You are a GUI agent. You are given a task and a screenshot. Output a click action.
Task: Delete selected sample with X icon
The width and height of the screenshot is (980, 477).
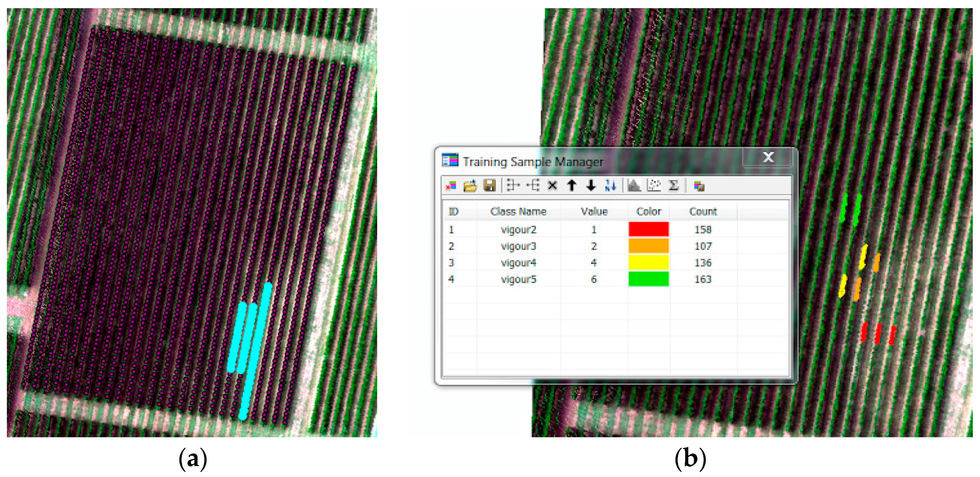coord(552,185)
